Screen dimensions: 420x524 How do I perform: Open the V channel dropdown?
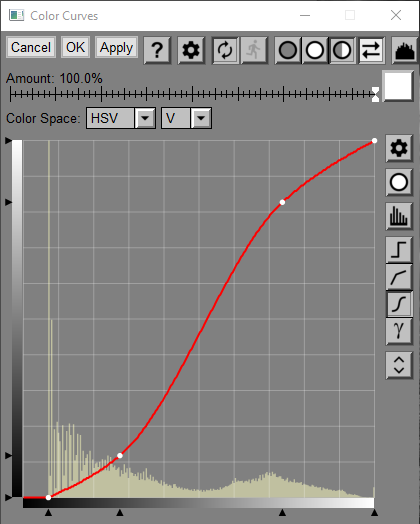(x=186, y=118)
